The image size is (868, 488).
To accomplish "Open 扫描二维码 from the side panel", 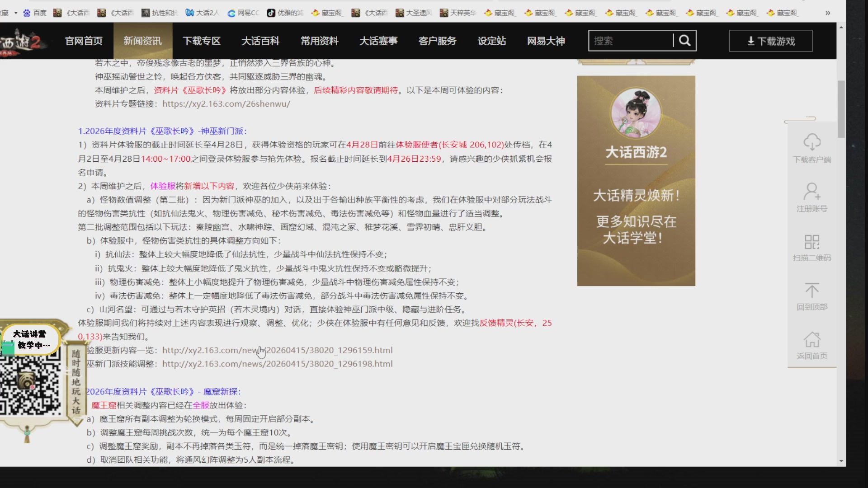I will (x=811, y=246).
